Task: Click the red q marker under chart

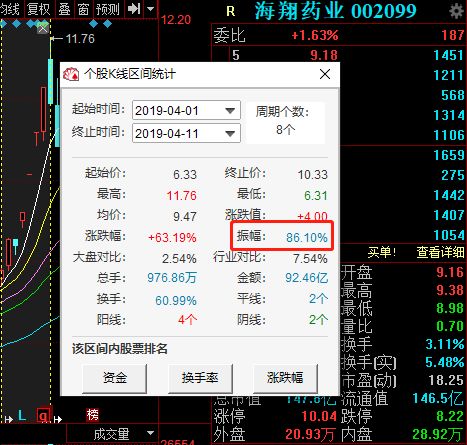Action: pos(44,415)
